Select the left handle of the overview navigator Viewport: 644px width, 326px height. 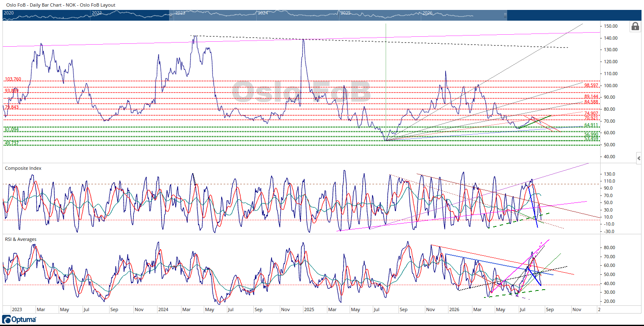tap(170, 15)
